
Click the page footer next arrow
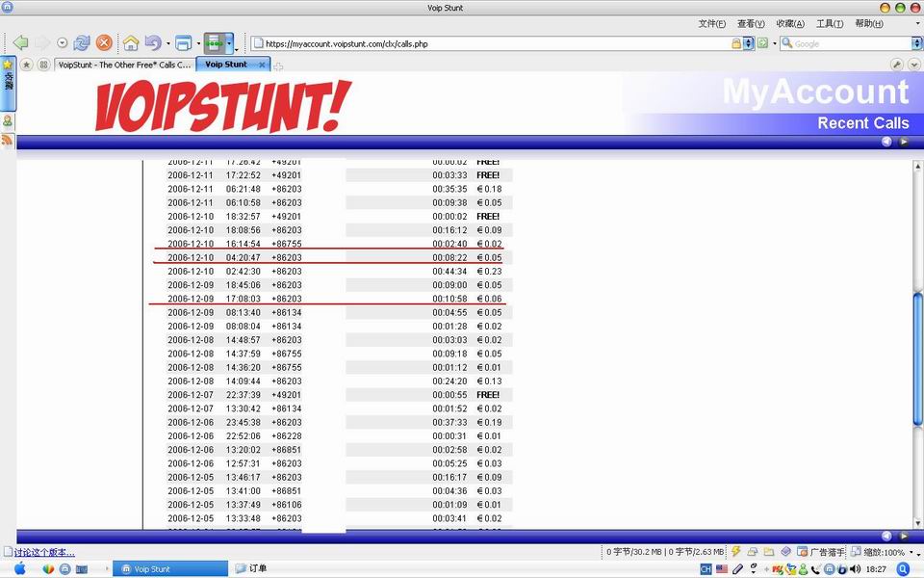point(904,536)
